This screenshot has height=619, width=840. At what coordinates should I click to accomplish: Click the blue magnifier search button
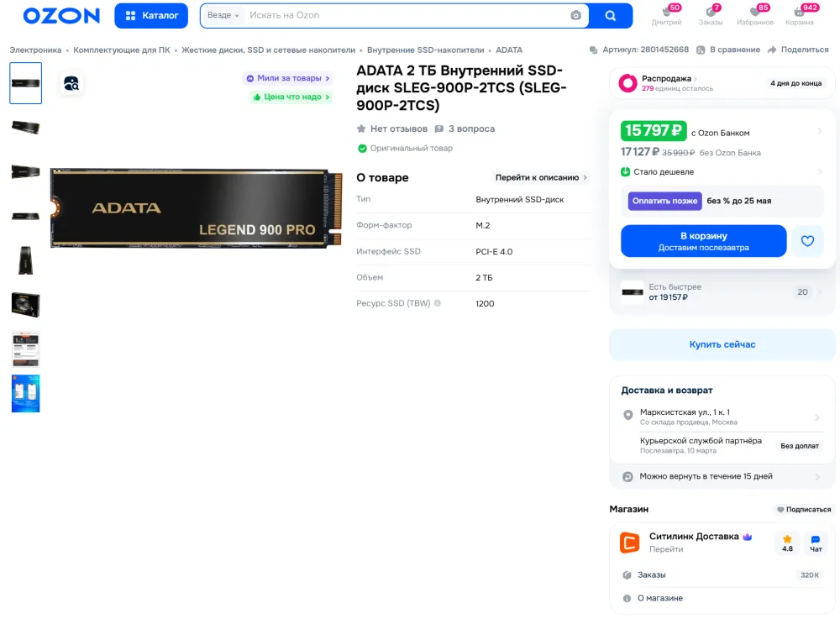point(610,15)
